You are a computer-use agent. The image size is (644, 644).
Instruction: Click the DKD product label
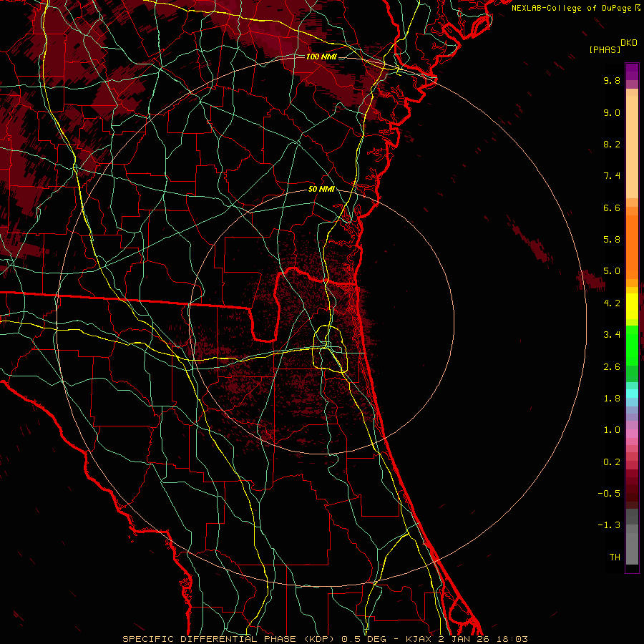point(629,43)
